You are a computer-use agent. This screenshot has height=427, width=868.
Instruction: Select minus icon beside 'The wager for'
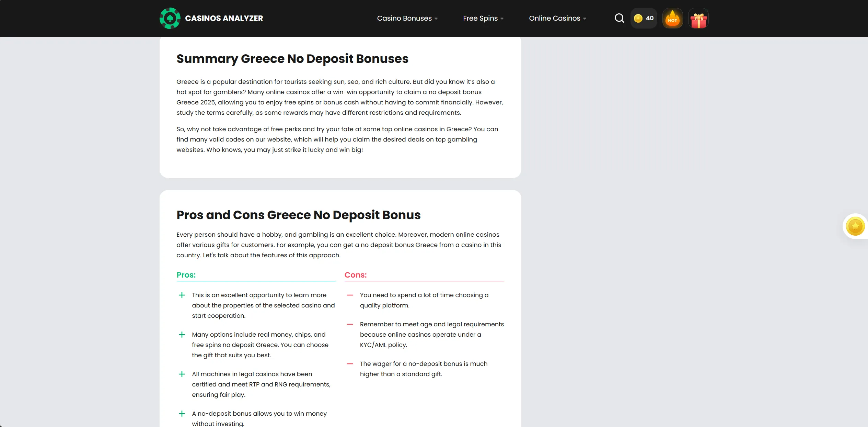pyautogui.click(x=350, y=364)
